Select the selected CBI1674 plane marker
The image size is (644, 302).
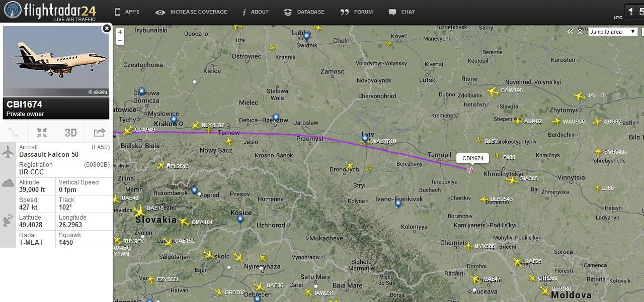pyautogui.click(x=471, y=170)
